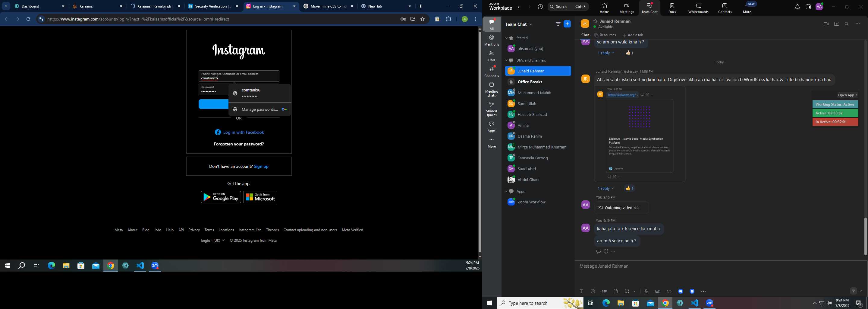The image size is (868, 309).
Task: Click the emoji picker in message toolbar
Action: (x=593, y=291)
